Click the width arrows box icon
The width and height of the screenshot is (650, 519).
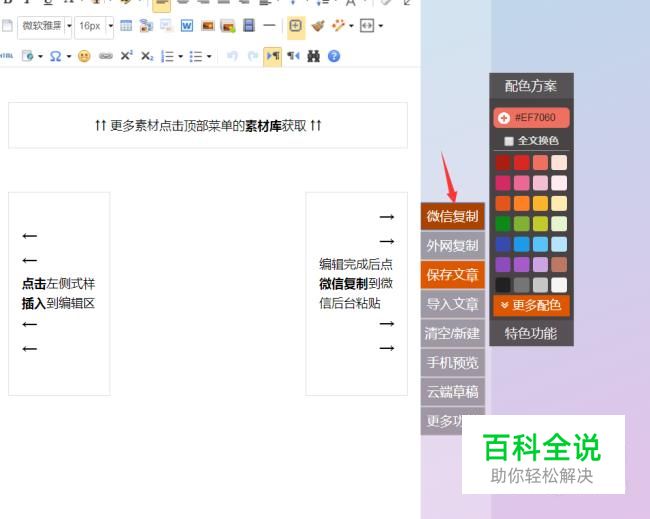coord(367,26)
